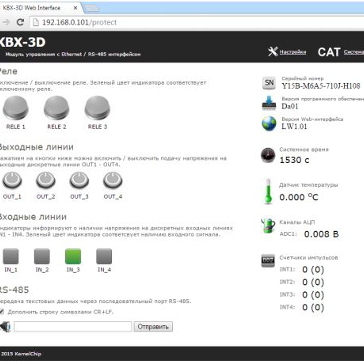Toggle the OUT_3 output line button
This screenshot has width=364, height=364.
(79, 180)
